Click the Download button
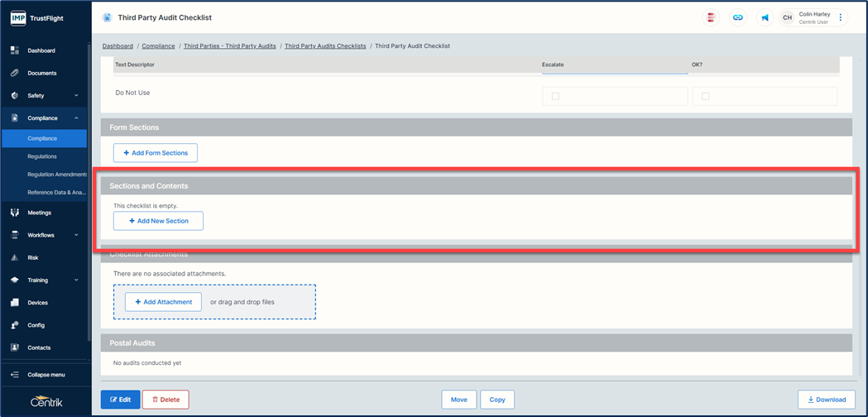This screenshot has height=417, width=868. [827, 400]
